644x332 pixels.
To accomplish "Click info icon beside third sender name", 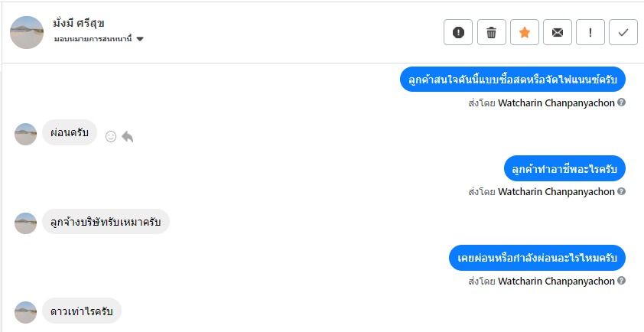I will tap(622, 281).
